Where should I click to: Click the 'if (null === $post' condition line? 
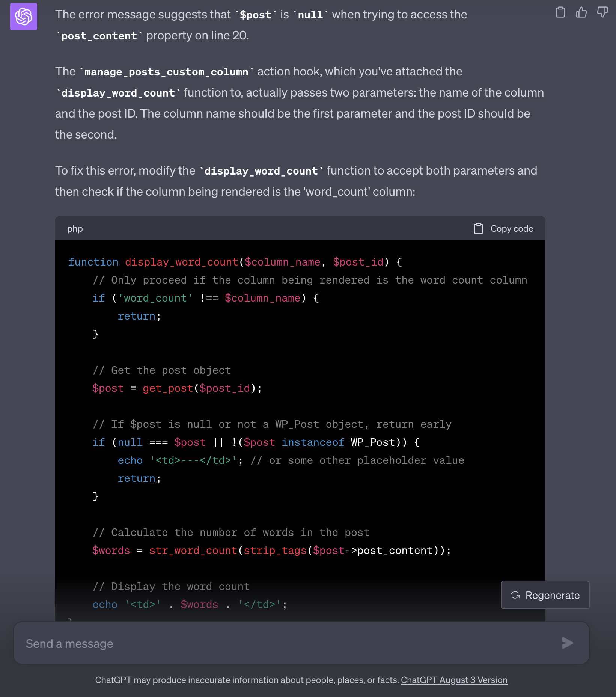click(x=256, y=442)
